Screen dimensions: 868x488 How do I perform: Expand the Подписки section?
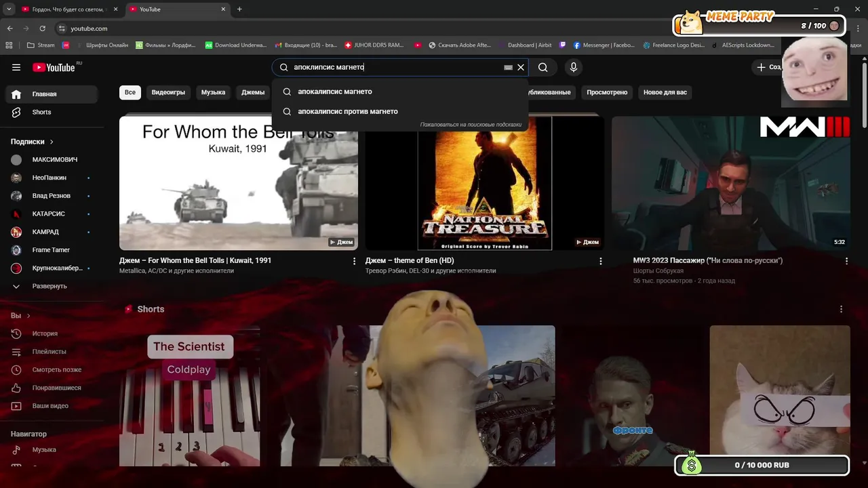click(33, 142)
